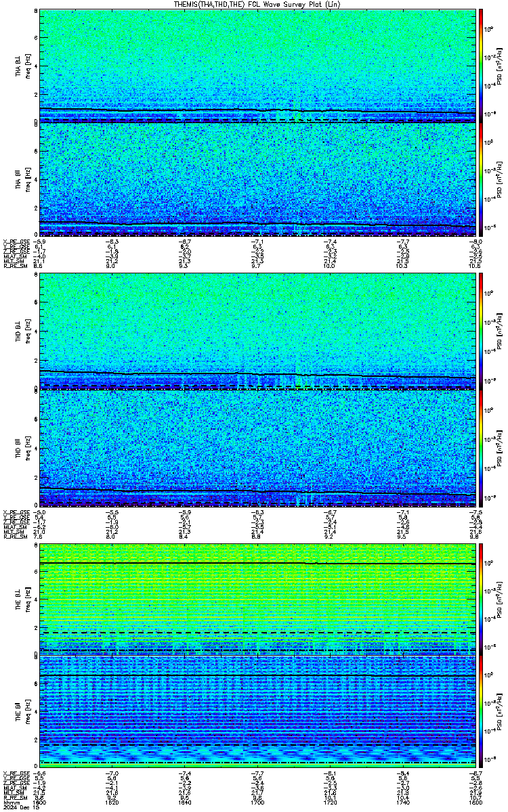
Task: Click the '1640' time tick label
Action: (185, 803)
